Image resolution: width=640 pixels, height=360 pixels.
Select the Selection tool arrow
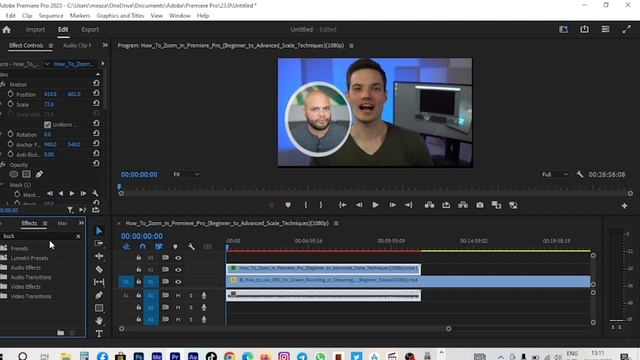point(99,231)
